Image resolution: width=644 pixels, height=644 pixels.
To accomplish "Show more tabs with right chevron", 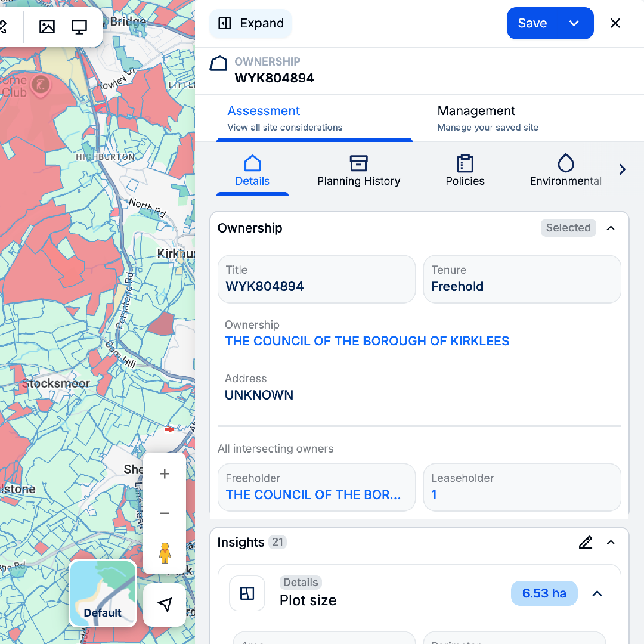I will pos(622,169).
